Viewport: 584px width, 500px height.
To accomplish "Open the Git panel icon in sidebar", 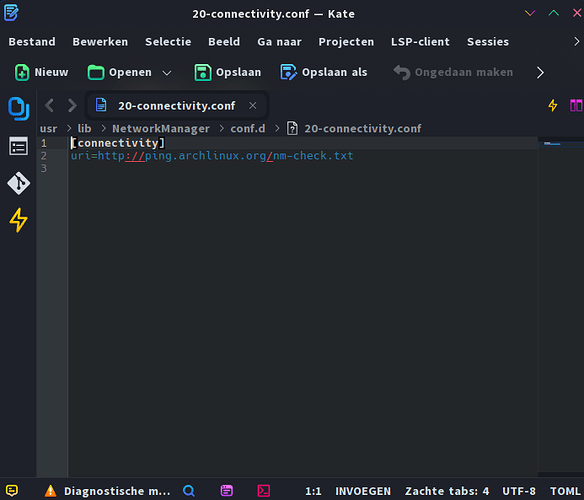I will pos(18,183).
